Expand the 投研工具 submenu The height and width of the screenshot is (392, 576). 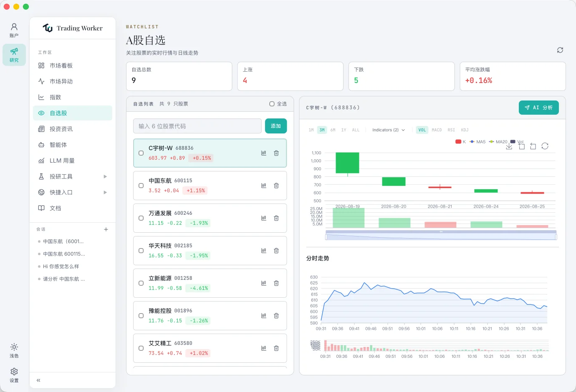73,176
